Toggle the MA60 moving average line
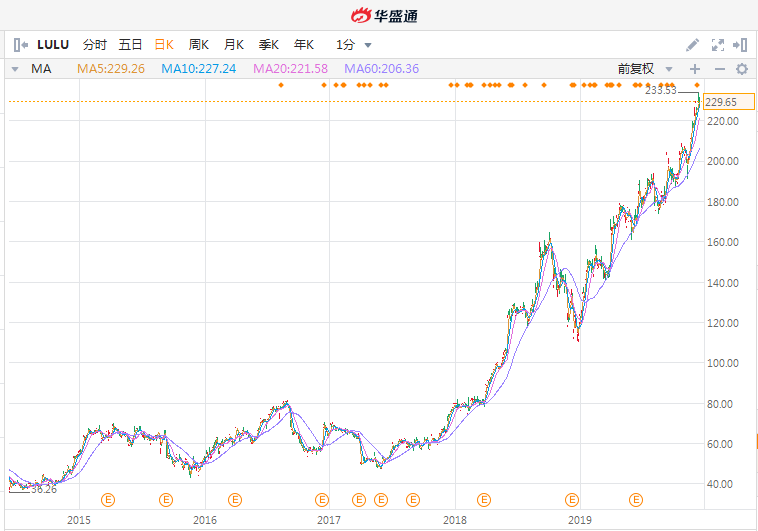The image size is (758, 531). click(x=381, y=69)
